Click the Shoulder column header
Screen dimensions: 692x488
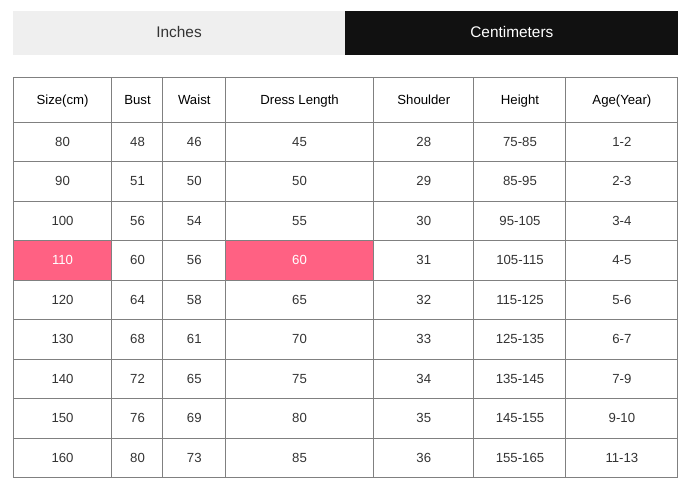click(x=423, y=100)
